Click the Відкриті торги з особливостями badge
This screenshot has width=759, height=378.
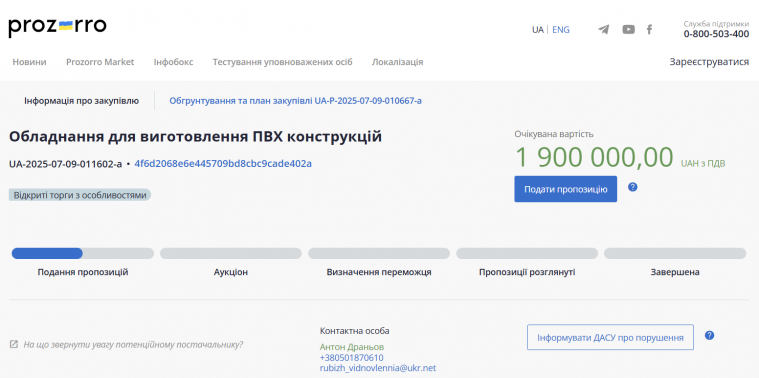pos(80,195)
